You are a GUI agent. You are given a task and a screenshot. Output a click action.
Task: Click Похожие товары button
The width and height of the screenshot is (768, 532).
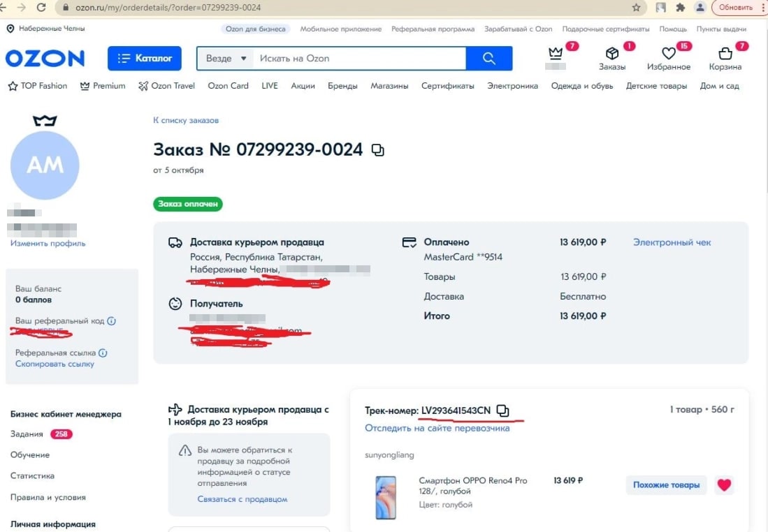coord(666,485)
